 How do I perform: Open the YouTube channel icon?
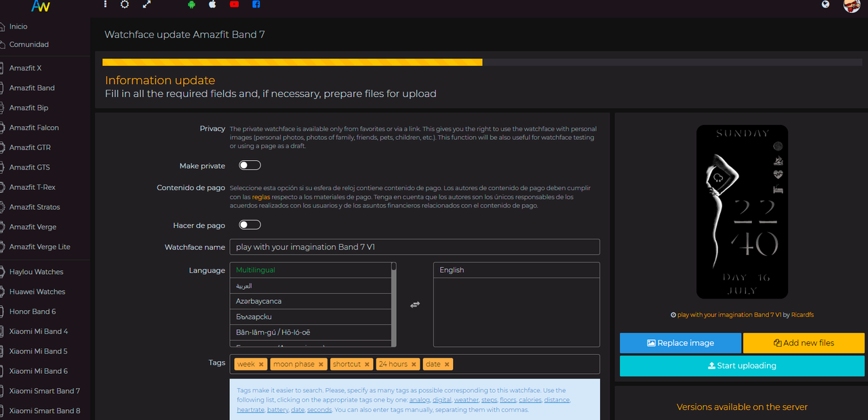[234, 4]
